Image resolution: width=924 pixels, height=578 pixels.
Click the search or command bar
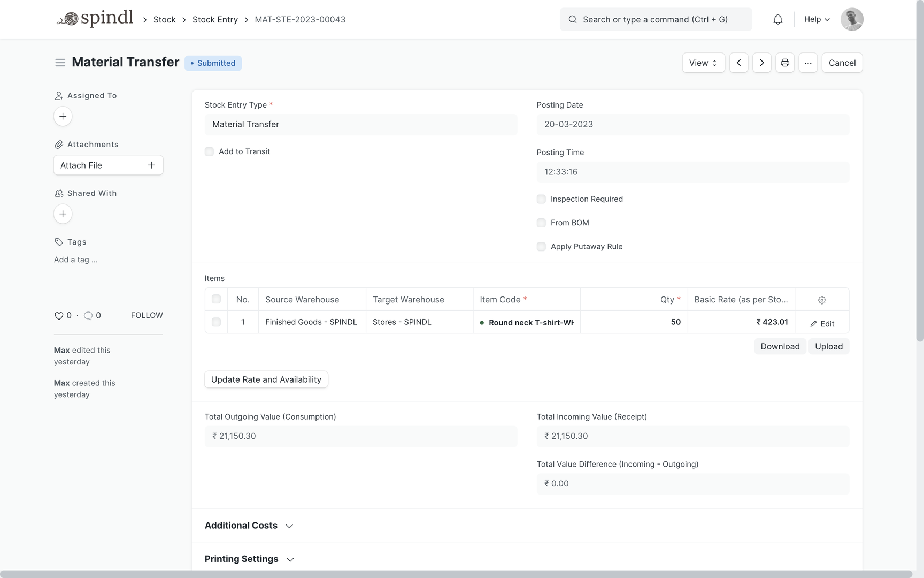[656, 19]
